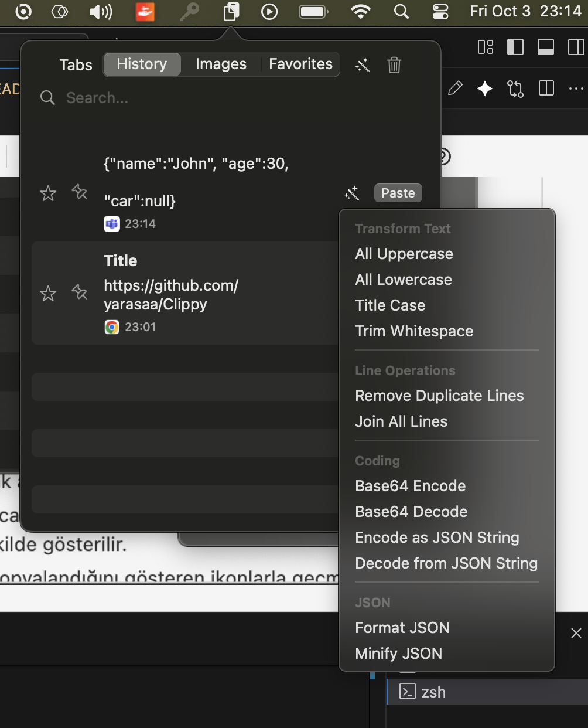Open Spotlight search from the menu bar

402,11
